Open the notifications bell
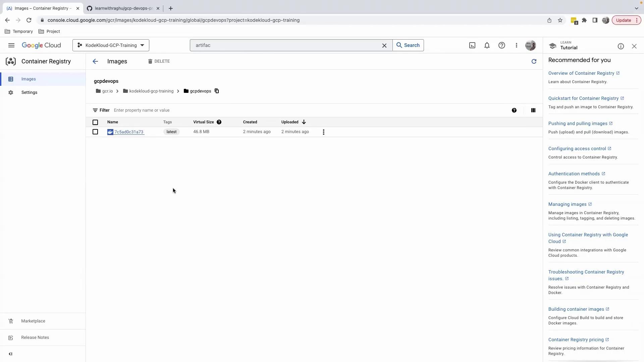 487,45
